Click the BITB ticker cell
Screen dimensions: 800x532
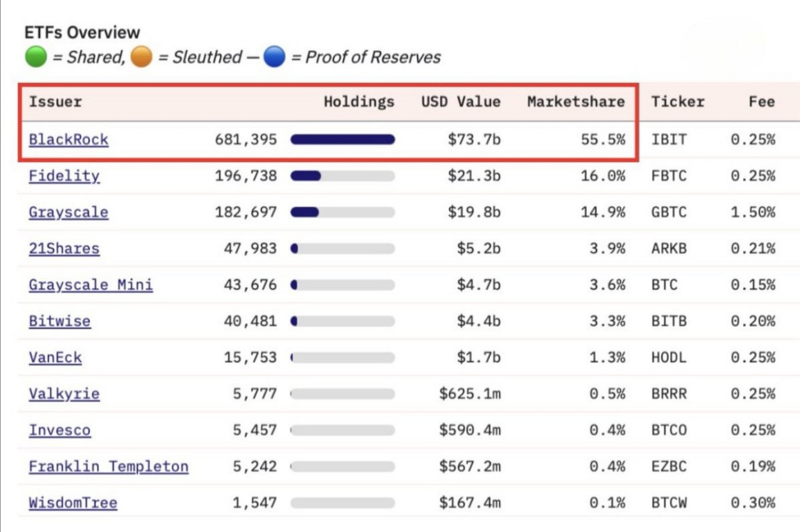point(669,321)
